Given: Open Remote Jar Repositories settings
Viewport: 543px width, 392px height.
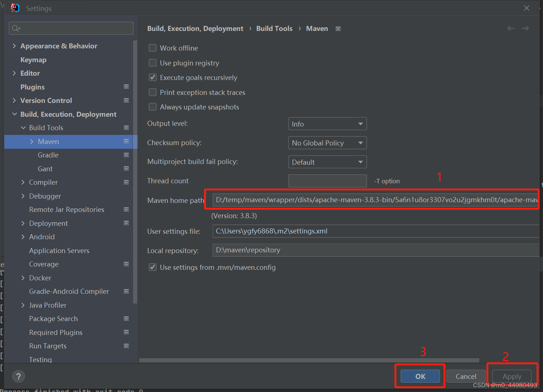Looking at the screenshot, I should (x=67, y=209).
